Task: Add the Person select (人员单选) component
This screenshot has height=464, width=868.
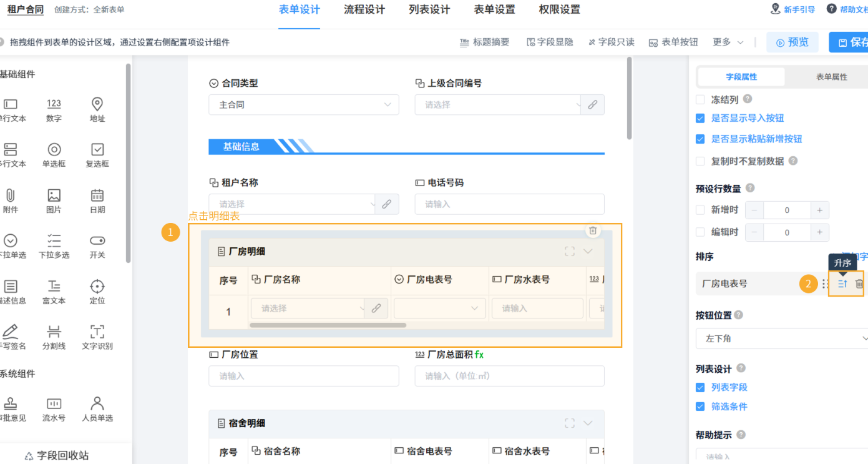Action: (x=97, y=409)
